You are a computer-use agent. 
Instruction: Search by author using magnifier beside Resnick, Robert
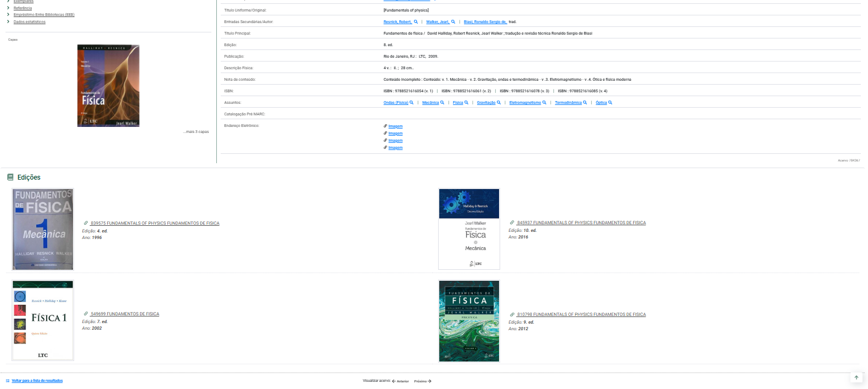(416, 22)
